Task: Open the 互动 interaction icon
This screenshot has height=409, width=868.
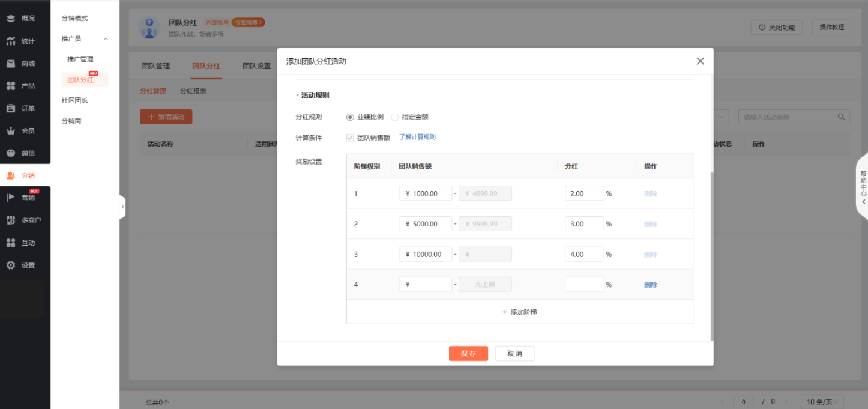Action: [11, 243]
